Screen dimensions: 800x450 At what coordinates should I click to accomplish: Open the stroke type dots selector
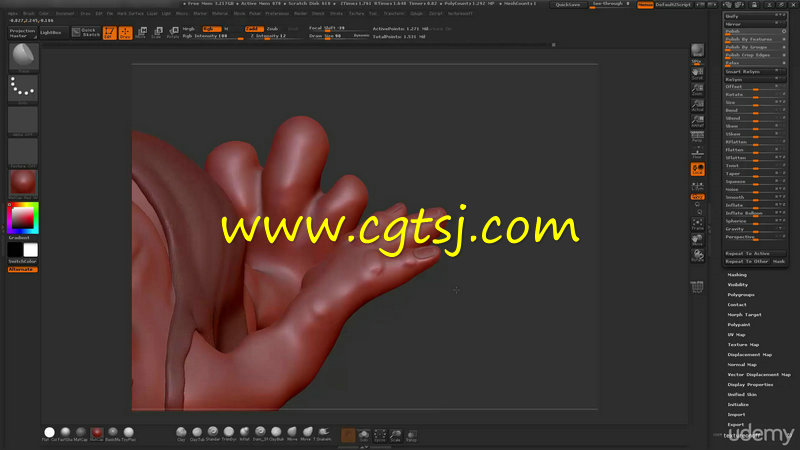coord(23,88)
